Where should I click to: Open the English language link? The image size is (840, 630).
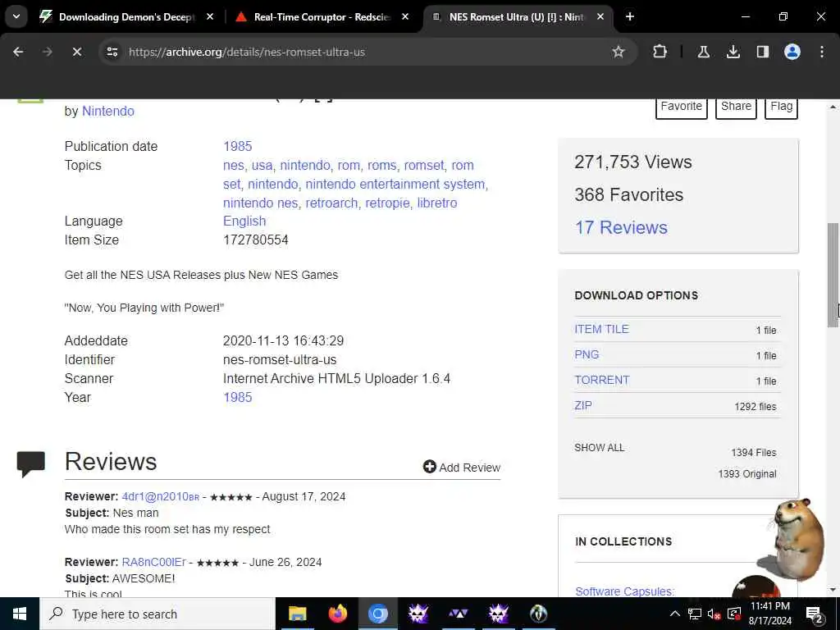click(244, 221)
